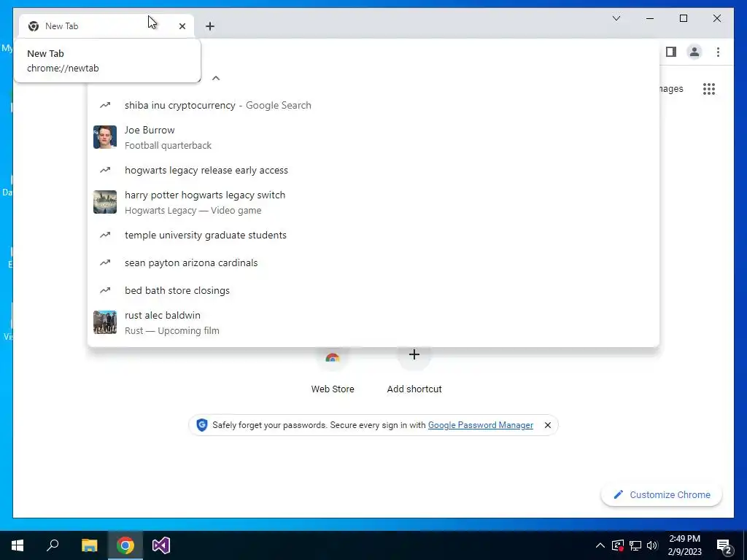Open the network tray icon
Image resolution: width=747 pixels, height=560 pixels.
click(635, 545)
